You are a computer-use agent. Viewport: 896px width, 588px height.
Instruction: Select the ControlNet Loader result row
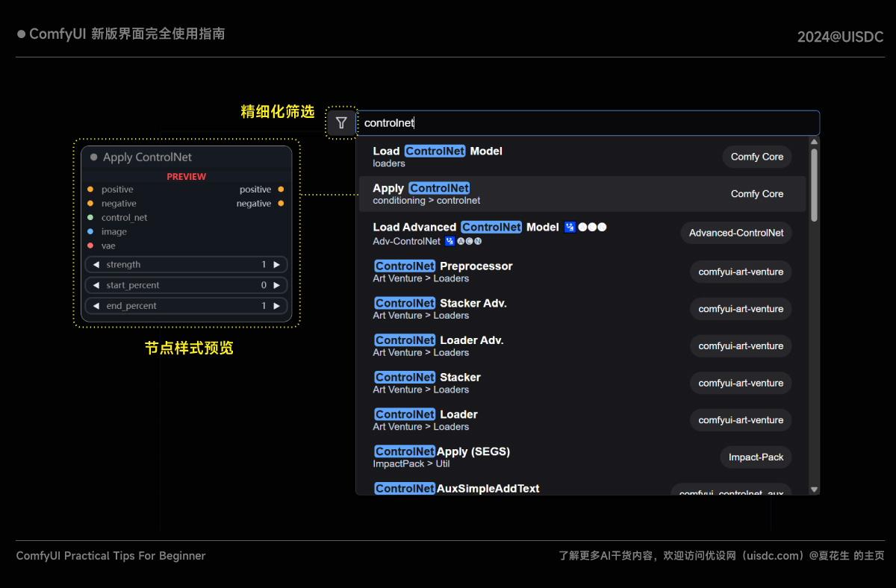(582, 420)
